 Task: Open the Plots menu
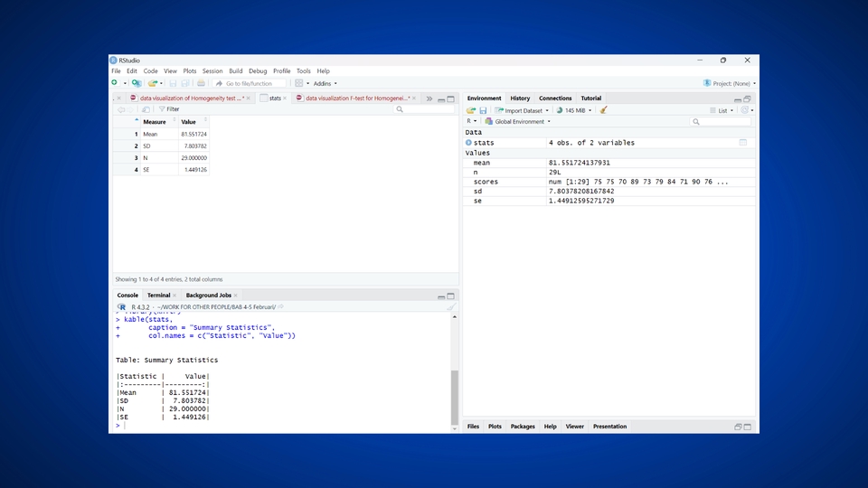pos(189,70)
